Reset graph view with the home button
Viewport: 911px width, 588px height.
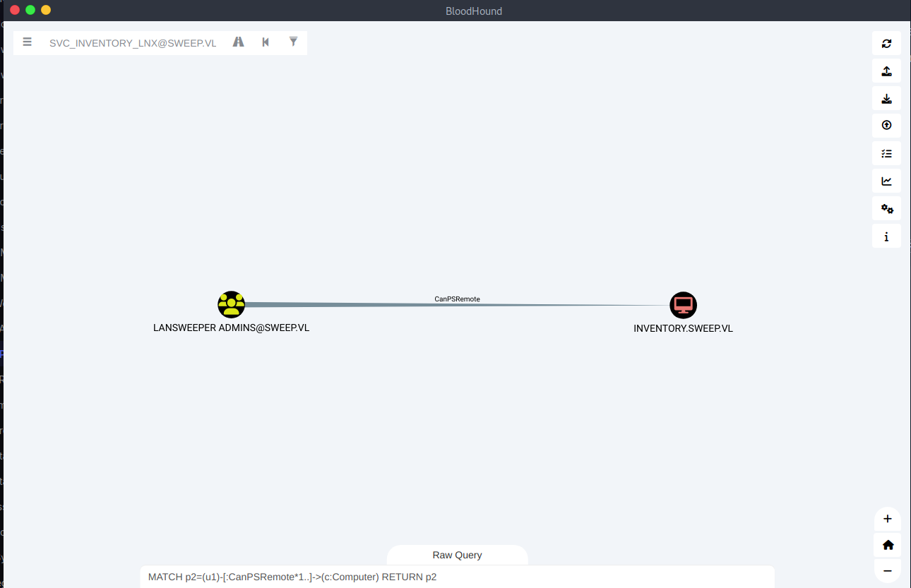(888, 545)
